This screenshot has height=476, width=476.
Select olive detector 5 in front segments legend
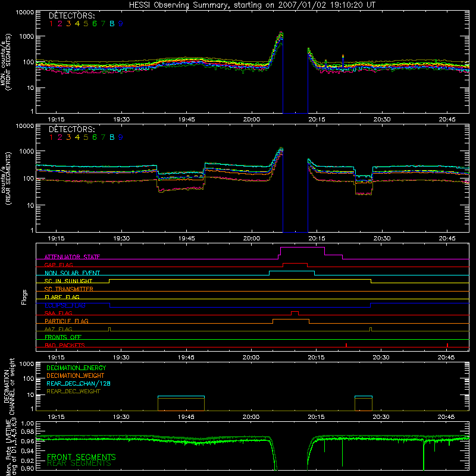86,24
